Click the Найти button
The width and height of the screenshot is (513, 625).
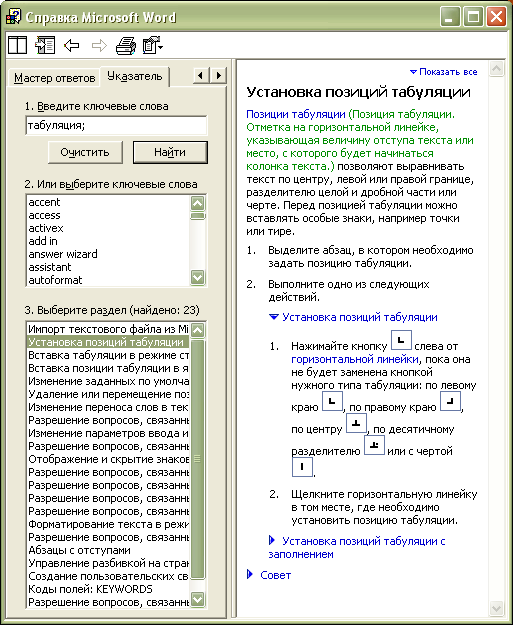click(x=170, y=152)
